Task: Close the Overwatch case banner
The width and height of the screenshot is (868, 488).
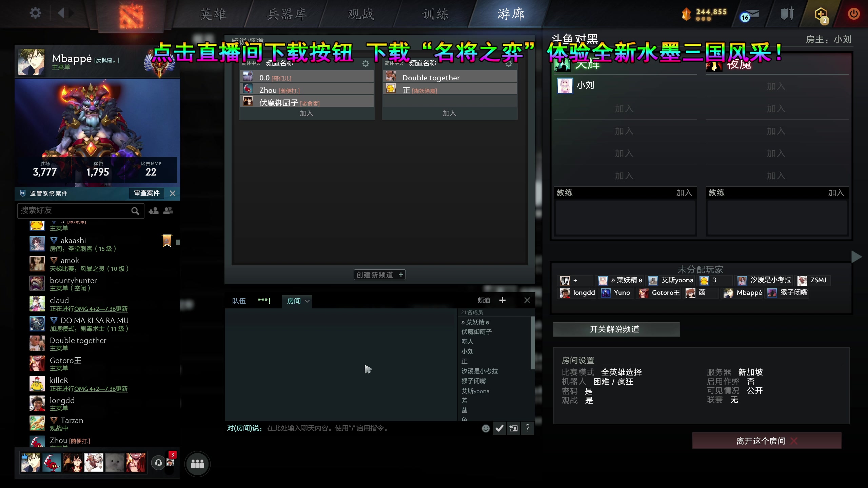Action: tap(173, 193)
